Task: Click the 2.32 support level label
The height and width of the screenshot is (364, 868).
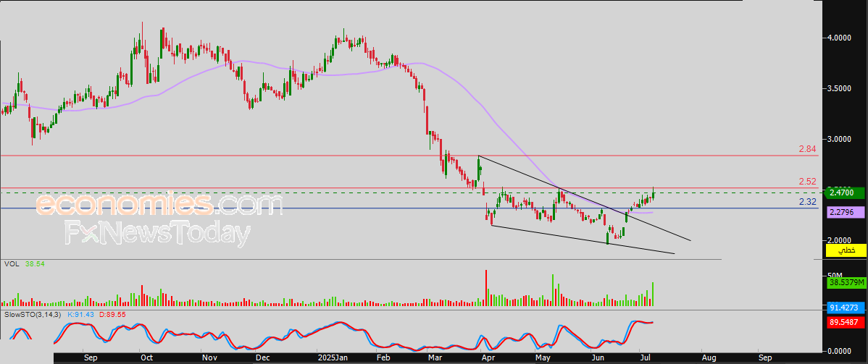Action: 808,202
